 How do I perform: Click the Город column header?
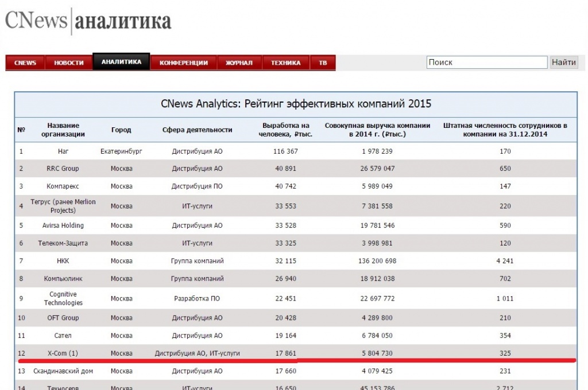pyautogui.click(x=121, y=130)
